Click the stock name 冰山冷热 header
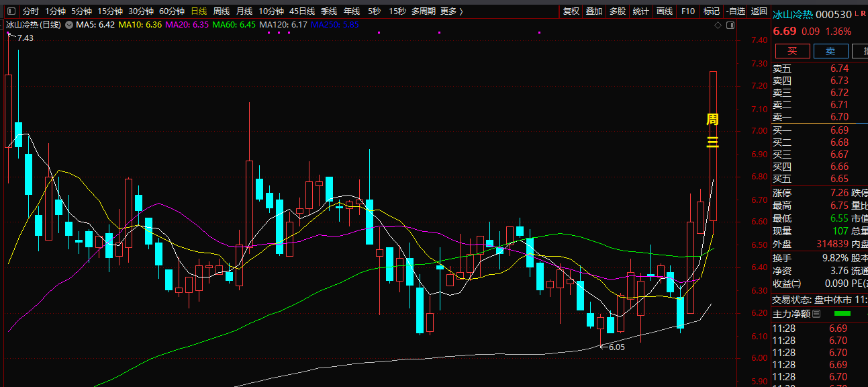Screen dimensions: 868x387 pos(793,14)
